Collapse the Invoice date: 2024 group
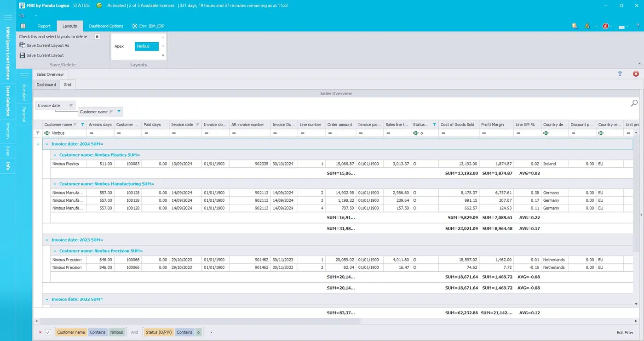This screenshot has height=341, width=644. point(46,144)
